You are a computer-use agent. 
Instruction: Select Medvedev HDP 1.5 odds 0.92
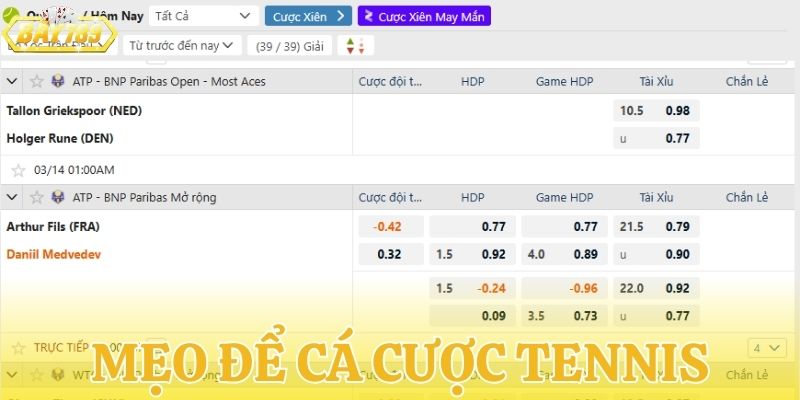472,254
